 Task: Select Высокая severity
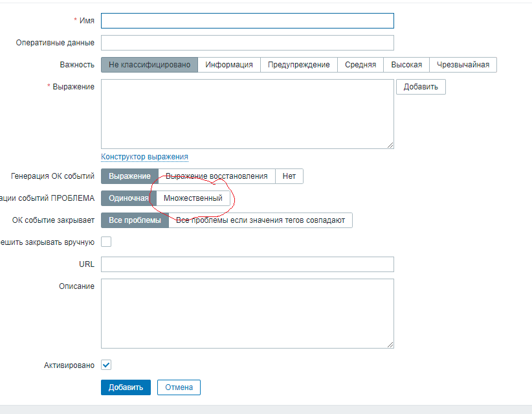click(x=406, y=65)
